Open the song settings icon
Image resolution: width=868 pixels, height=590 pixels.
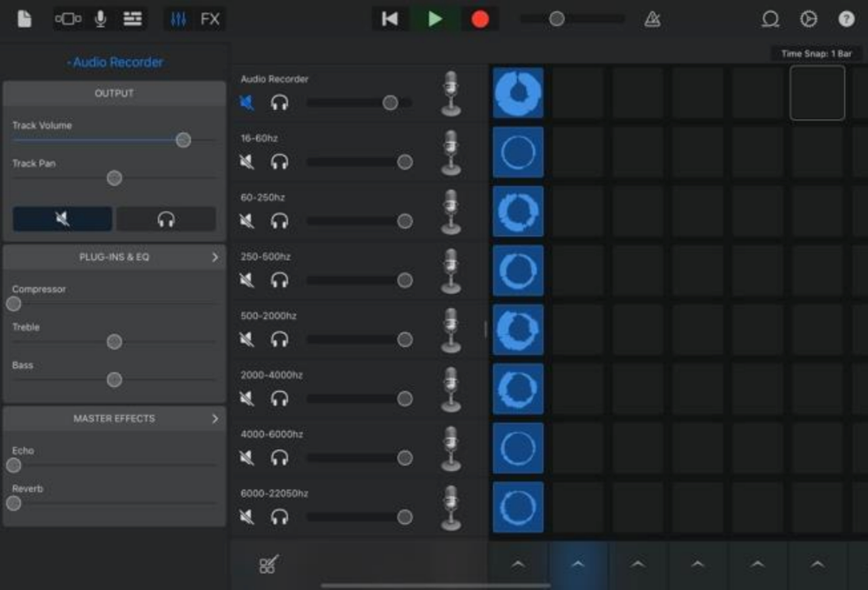pyautogui.click(x=809, y=20)
